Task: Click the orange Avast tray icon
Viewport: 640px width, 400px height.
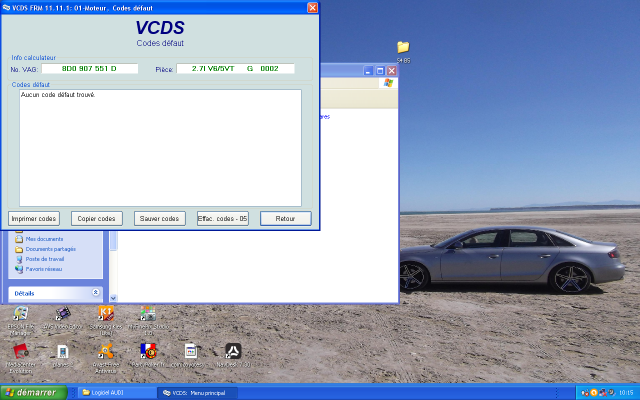Action: tap(594, 392)
